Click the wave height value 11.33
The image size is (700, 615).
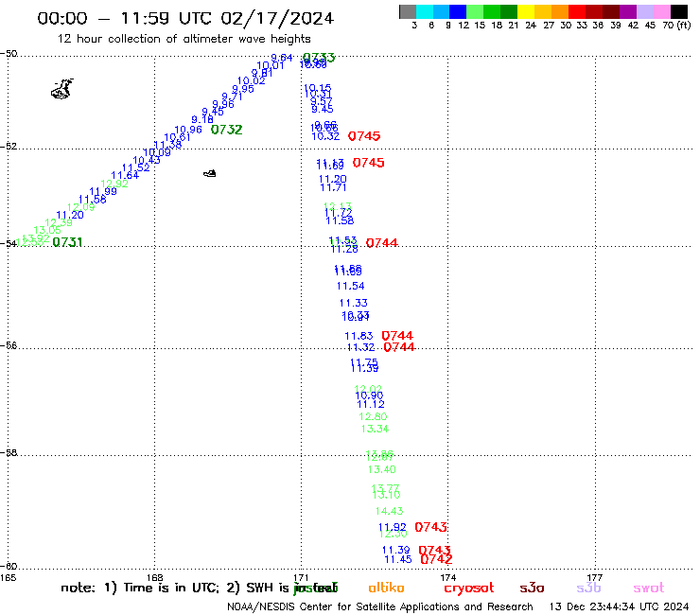353,303
